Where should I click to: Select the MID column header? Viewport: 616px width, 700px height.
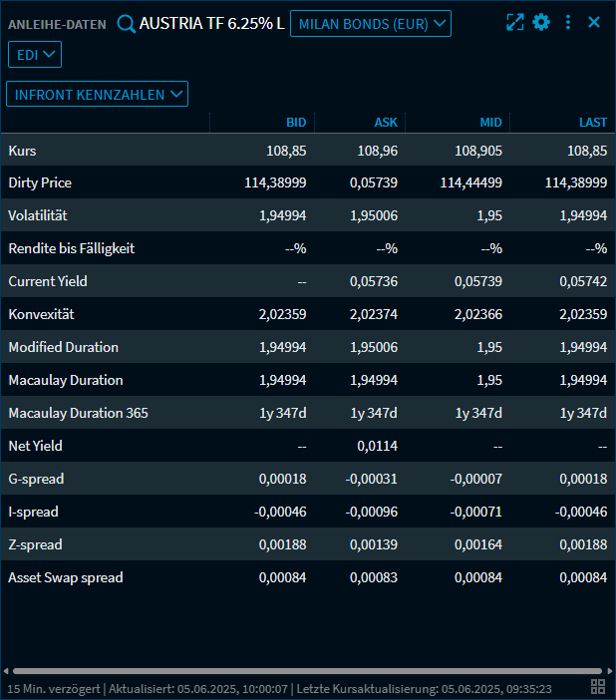coord(490,123)
